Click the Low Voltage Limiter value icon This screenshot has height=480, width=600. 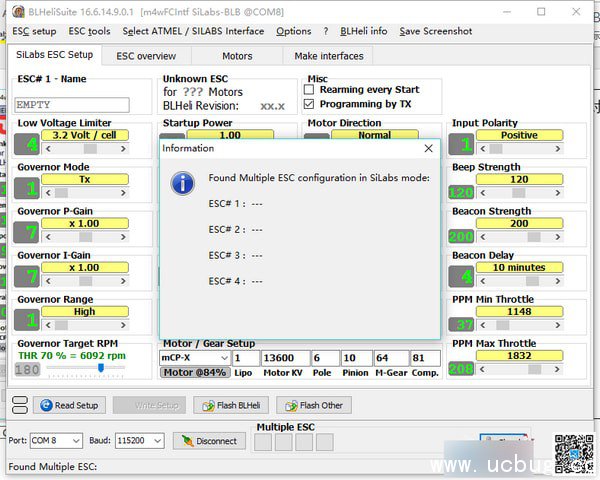[x=27, y=142]
